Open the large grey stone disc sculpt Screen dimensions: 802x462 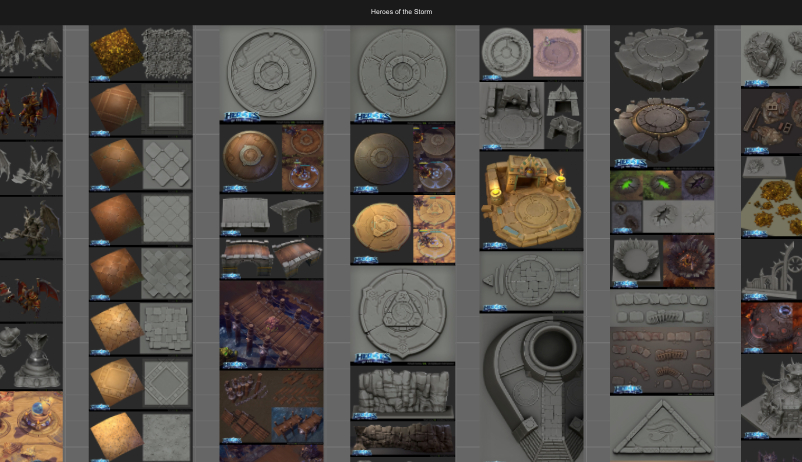(403, 74)
